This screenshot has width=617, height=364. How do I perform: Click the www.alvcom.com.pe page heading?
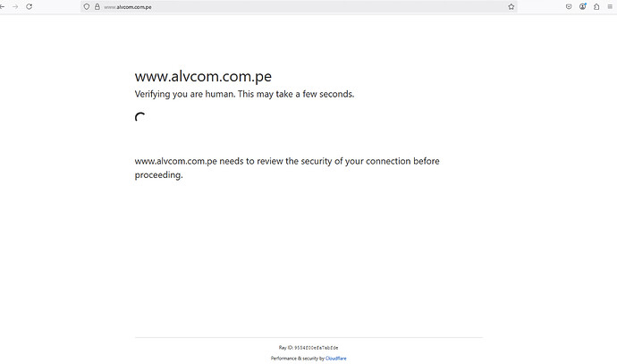pyautogui.click(x=203, y=76)
